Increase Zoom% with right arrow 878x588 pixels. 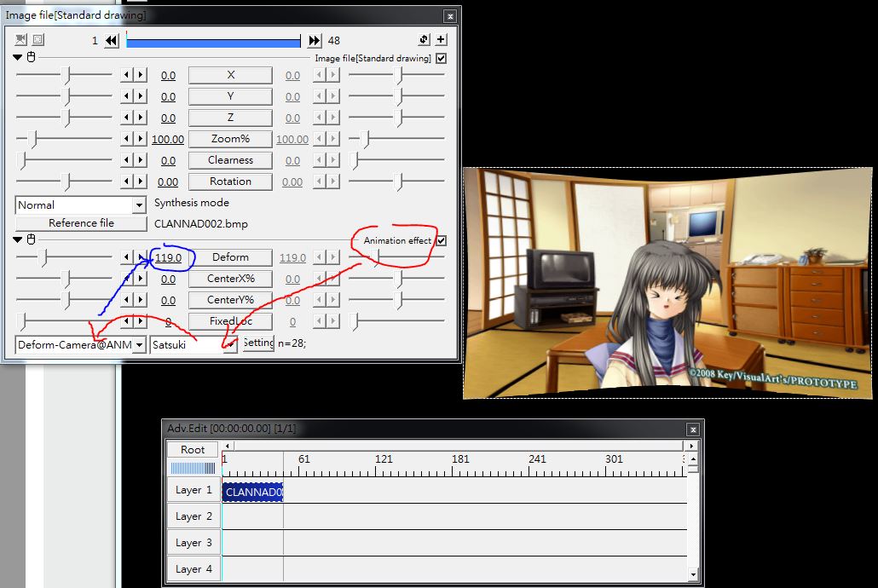141,139
